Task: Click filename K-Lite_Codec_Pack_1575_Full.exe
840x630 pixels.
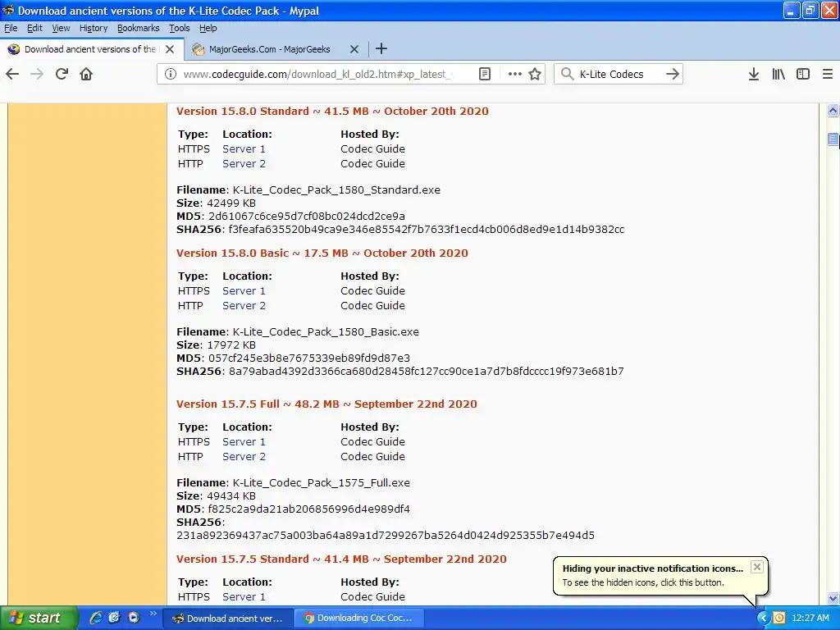Action: coord(322,483)
